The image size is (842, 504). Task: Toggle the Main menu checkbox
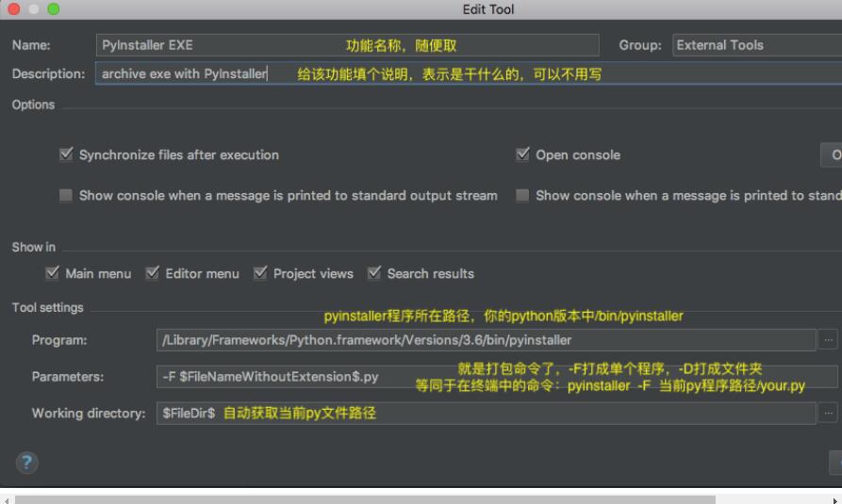click(52, 273)
